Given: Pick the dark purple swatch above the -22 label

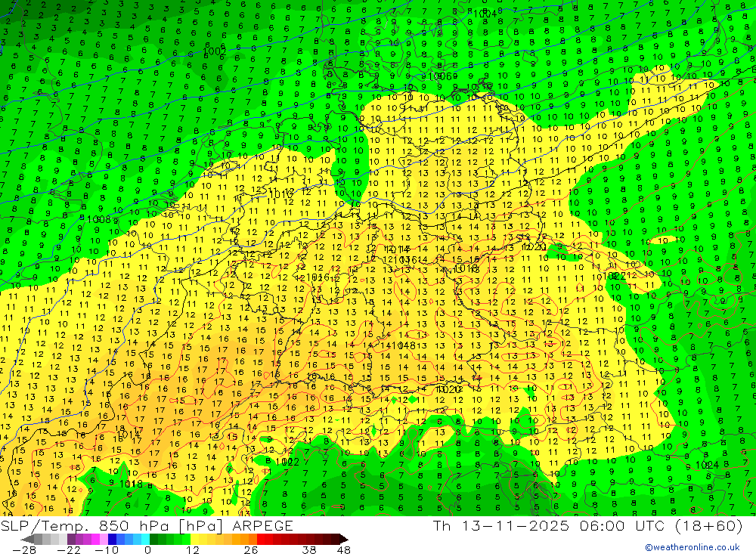Looking at the screenshot, I should (x=71, y=539).
